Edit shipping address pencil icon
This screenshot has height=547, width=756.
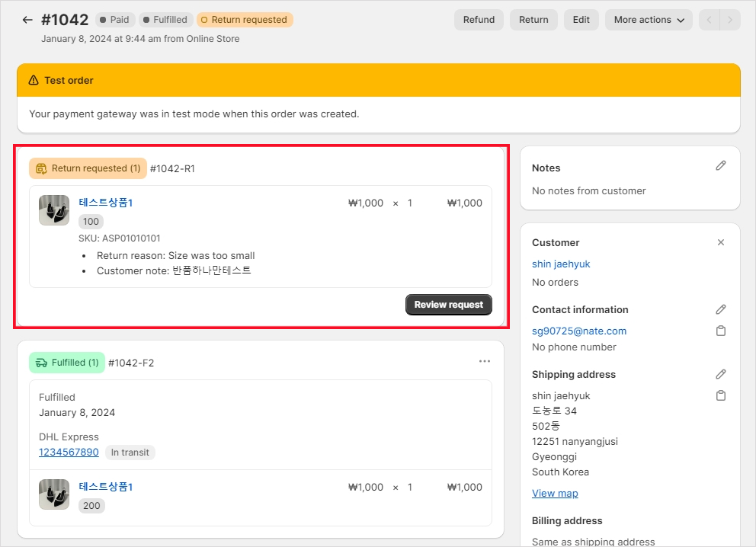[721, 374]
